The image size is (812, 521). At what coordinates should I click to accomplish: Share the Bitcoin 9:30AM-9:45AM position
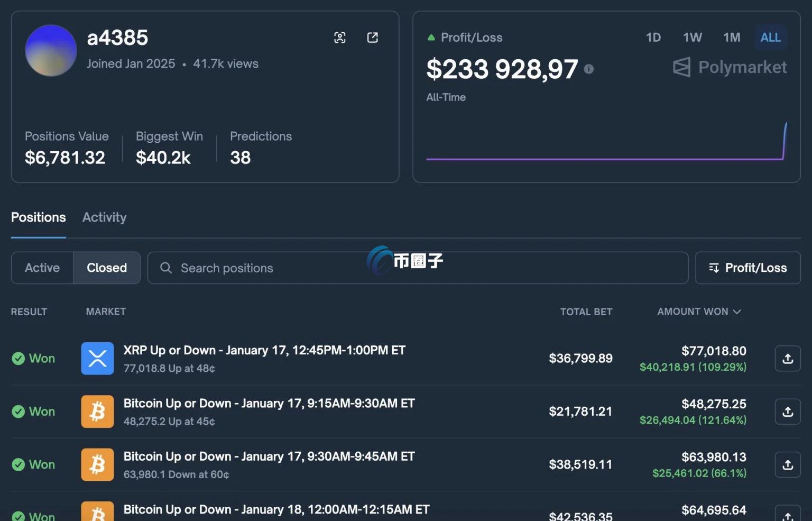tap(788, 464)
